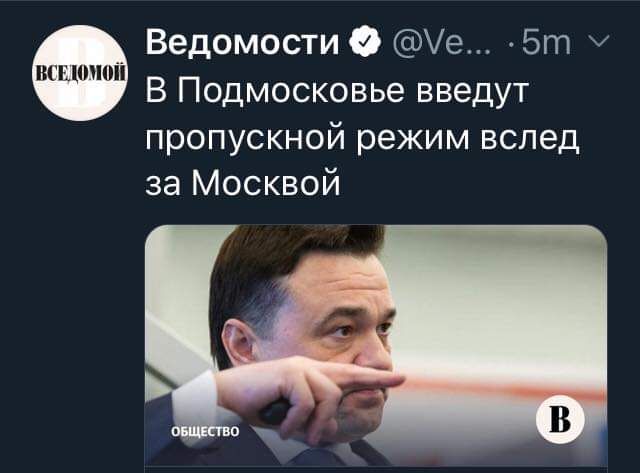The height and width of the screenshot is (473, 640).
Task: Click the verified checkmark badge
Action: tap(364, 41)
